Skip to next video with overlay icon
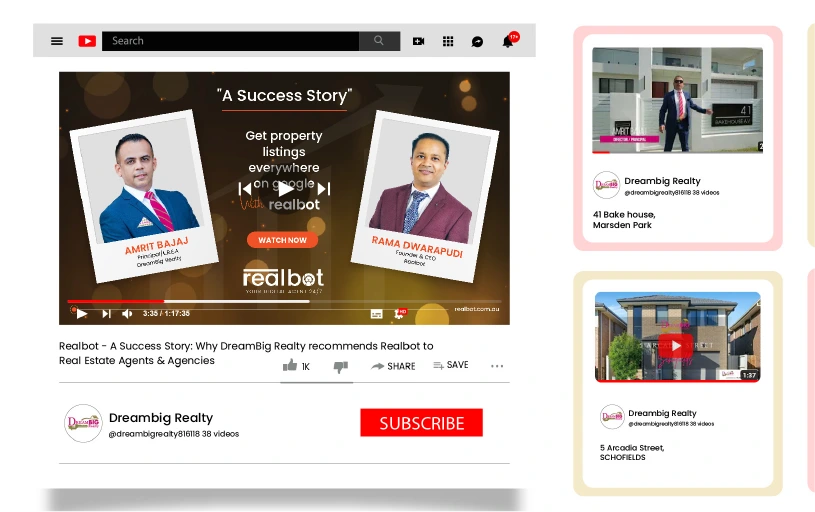 (324, 189)
